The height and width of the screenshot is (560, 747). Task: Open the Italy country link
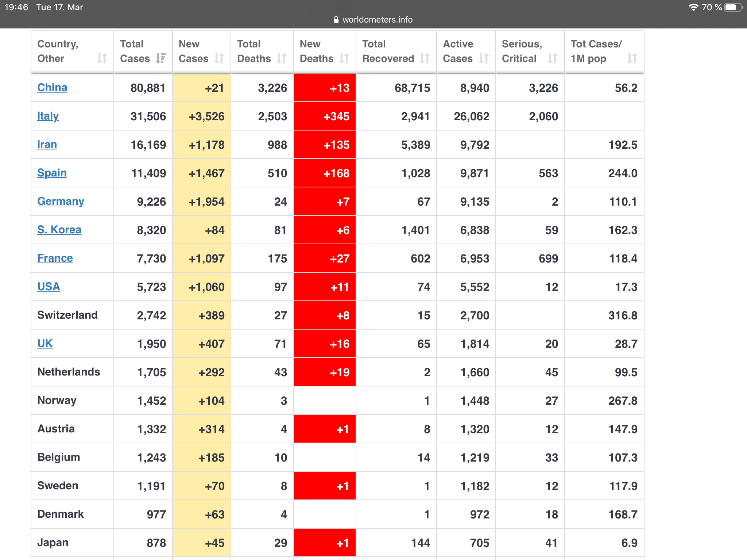click(48, 116)
